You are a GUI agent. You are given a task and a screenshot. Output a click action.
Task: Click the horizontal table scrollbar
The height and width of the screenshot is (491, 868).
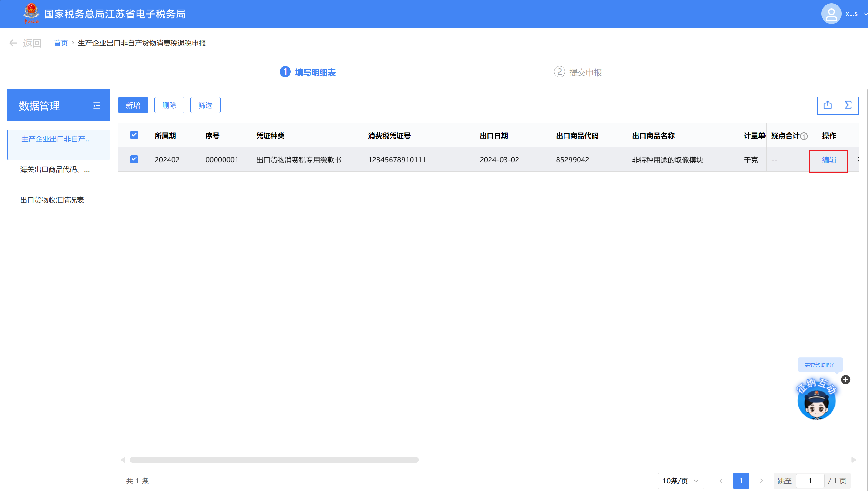click(x=274, y=460)
